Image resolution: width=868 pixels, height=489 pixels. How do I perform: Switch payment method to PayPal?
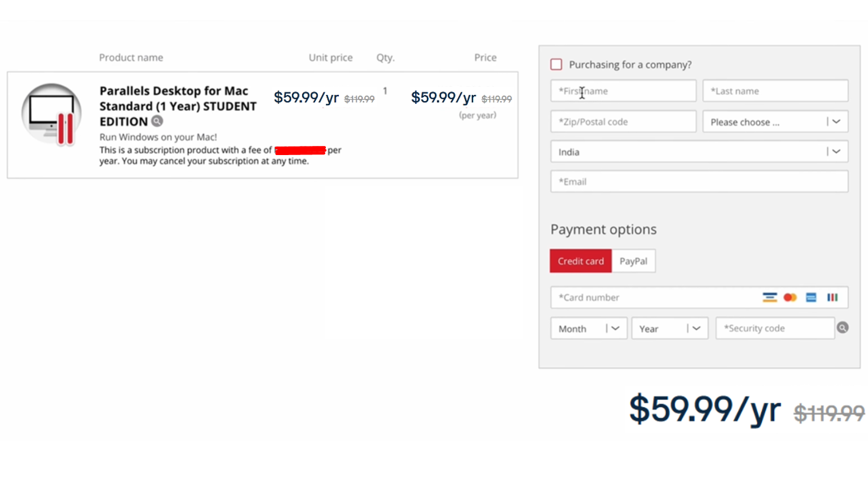coord(634,261)
